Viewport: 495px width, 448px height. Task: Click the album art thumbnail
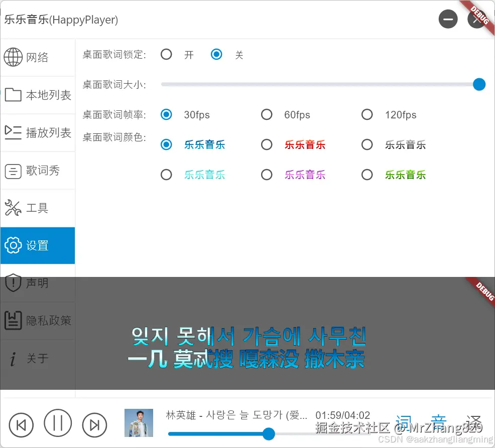[x=139, y=424]
